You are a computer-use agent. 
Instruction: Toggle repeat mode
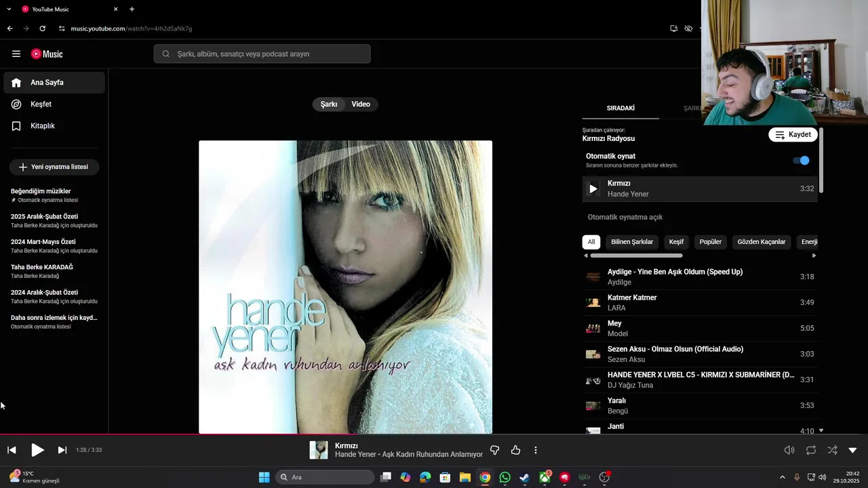811,450
